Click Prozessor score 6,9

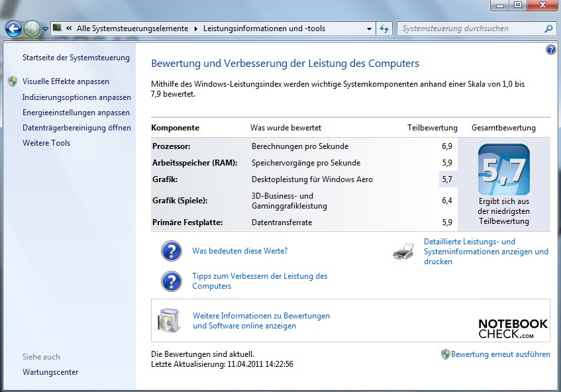(447, 146)
